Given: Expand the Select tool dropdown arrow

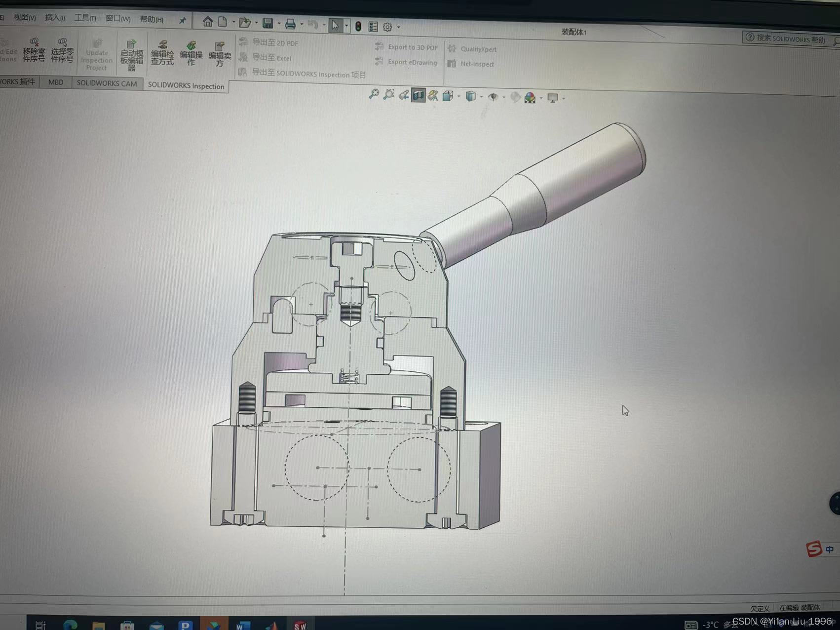Looking at the screenshot, I should point(346,26).
